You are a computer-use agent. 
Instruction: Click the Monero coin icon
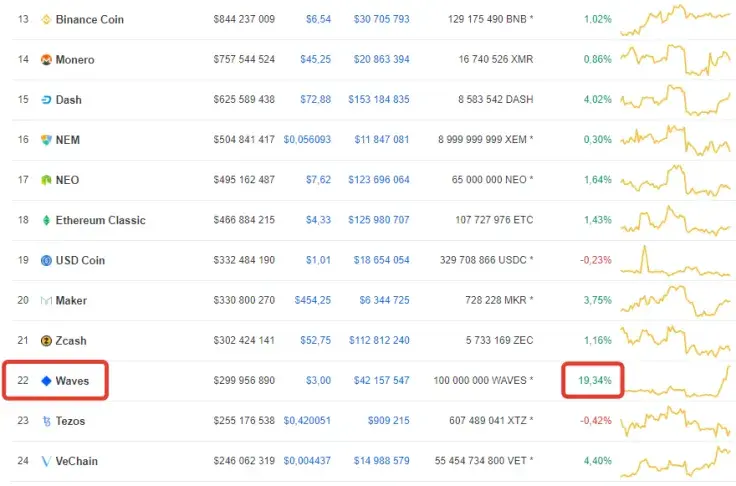pos(46,60)
